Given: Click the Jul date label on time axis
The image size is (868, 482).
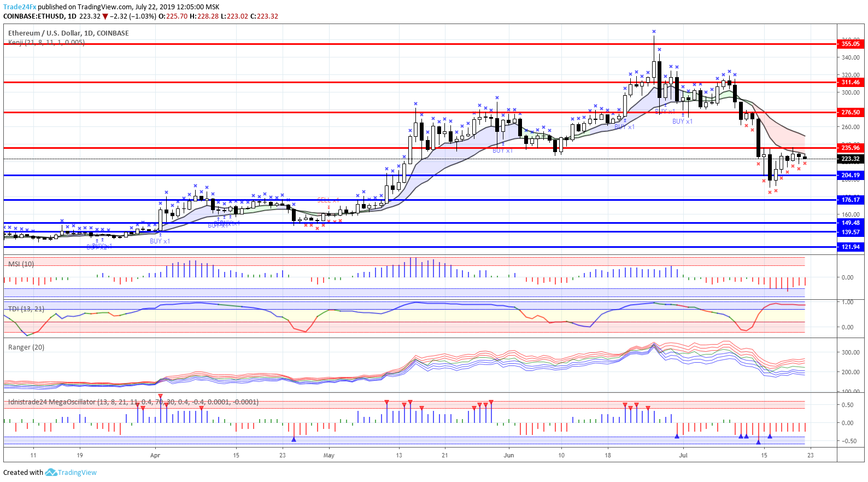Looking at the screenshot, I should click(683, 455).
